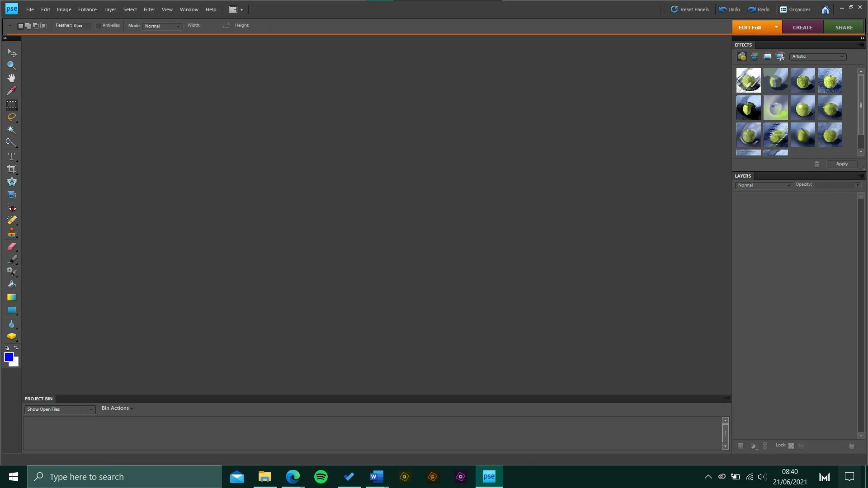The width and height of the screenshot is (868, 488).
Task: Select the Zoom tool
Action: pos(11,66)
